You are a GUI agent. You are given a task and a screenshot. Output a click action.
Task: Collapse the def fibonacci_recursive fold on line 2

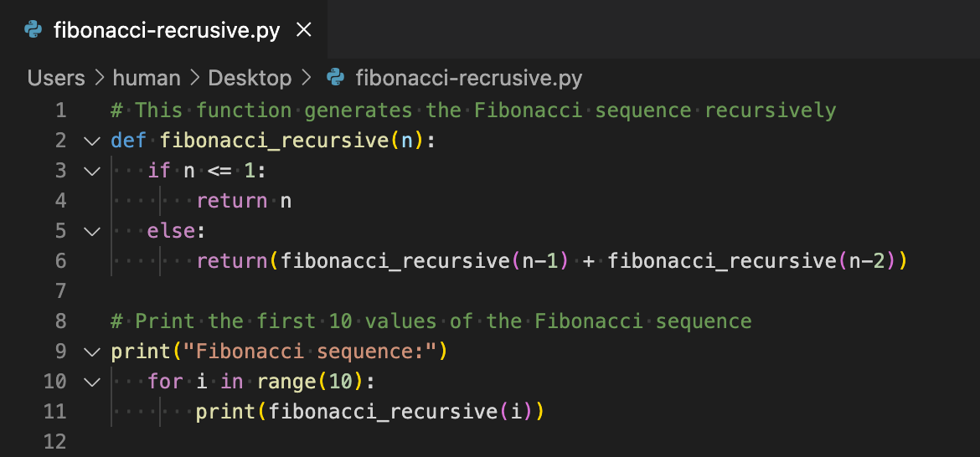pos(92,141)
